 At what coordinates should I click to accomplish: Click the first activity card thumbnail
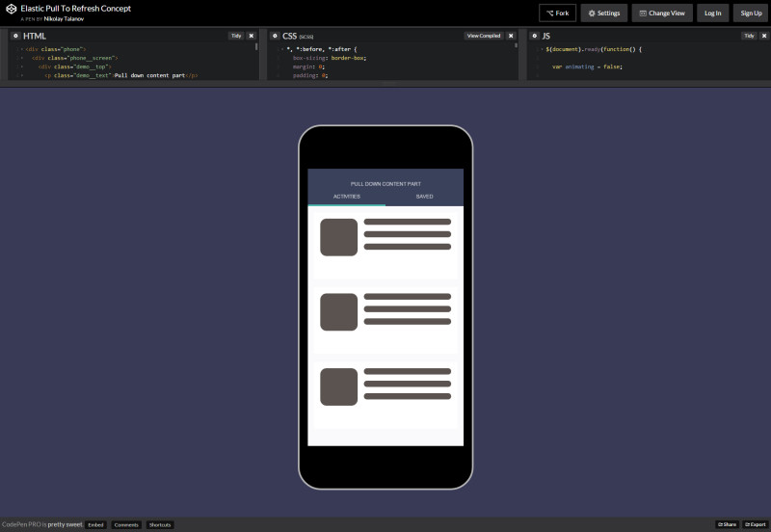(338, 237)
